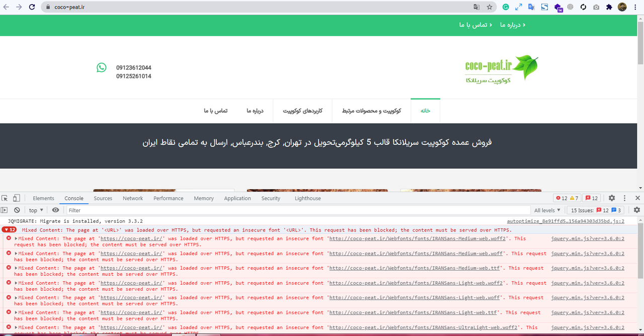Expand the IRANSans-Medium-web.ttf error row
The image size is (644, 336).
16,268
